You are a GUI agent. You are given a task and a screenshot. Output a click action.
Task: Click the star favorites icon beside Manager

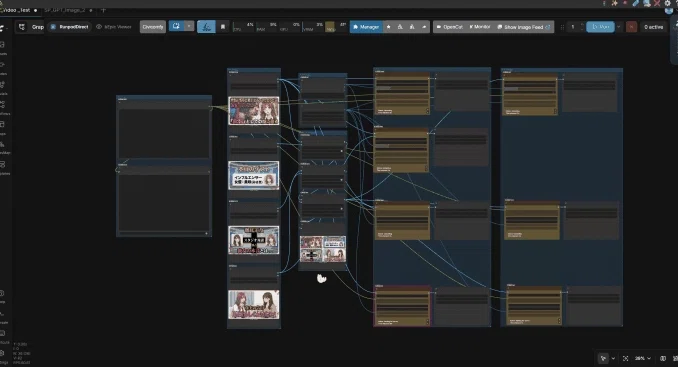coord(388,27)
